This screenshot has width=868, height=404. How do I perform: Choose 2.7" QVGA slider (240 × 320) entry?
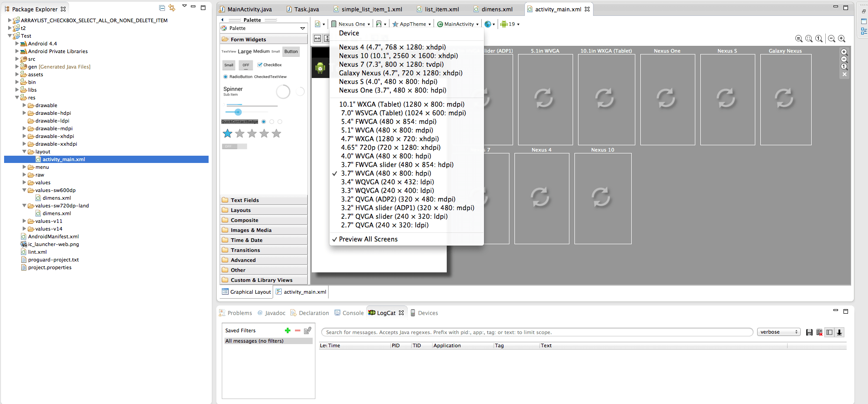coord(394,217)
